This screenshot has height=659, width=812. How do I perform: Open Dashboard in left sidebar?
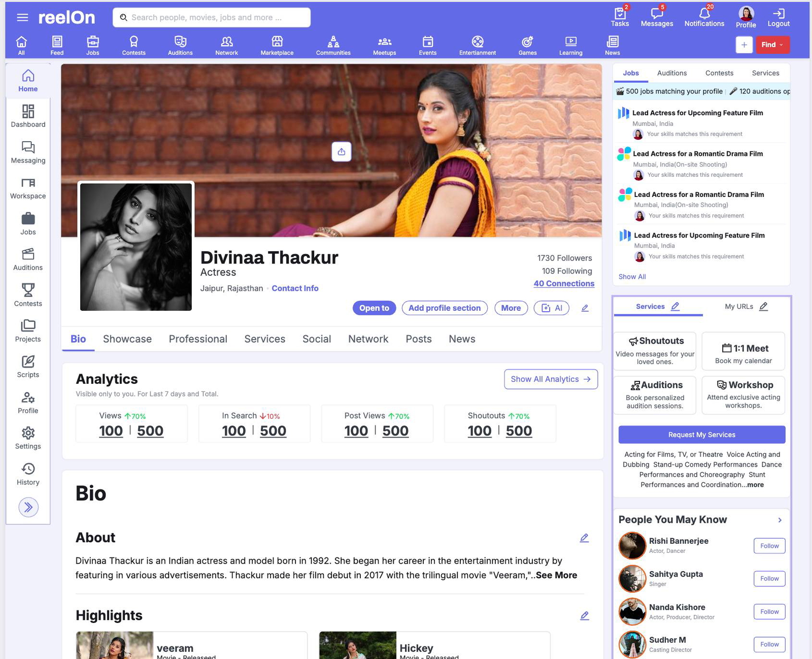tap(28, 116)
